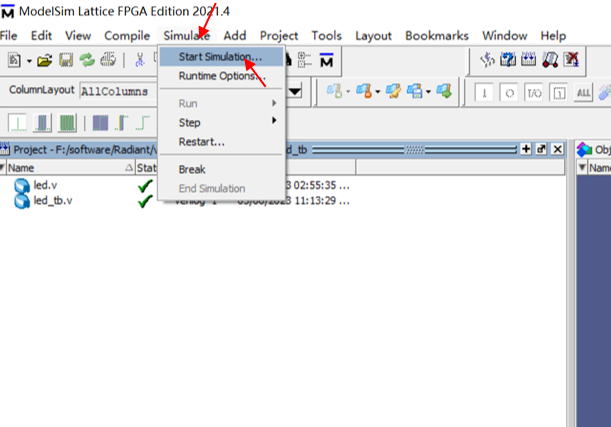Undock the Project panel with arrow button
This screenshot has height=427, width=611.
tap(541, 149)
